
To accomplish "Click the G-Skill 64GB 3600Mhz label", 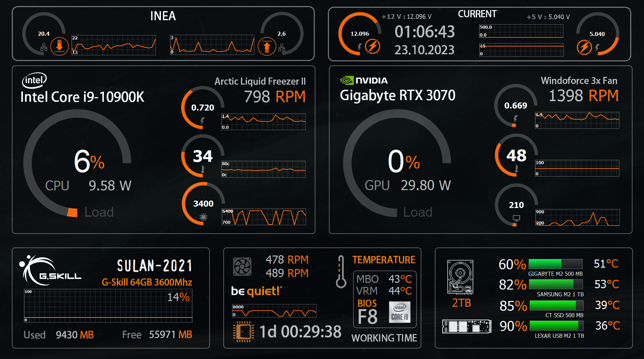I will pos(147,282).
